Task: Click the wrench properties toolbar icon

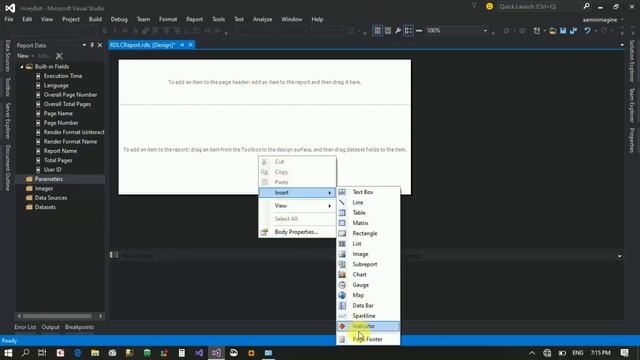Action: (x=398, y=31)
